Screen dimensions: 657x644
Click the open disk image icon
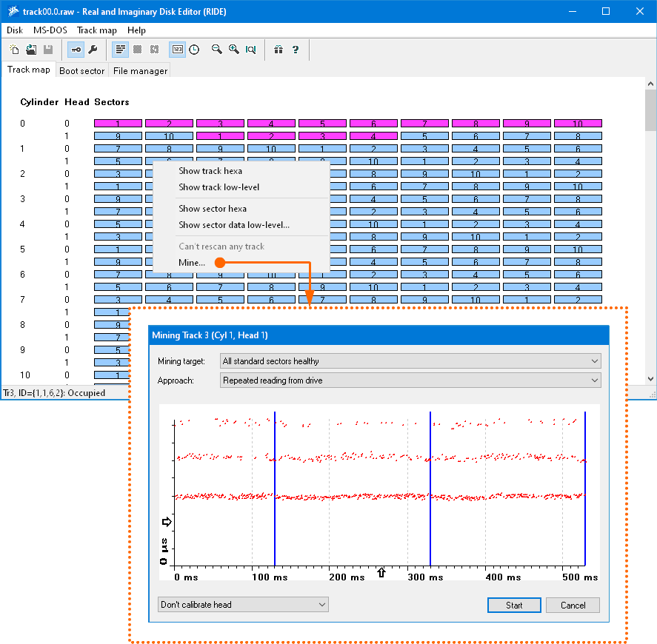click(x=31, y=50)
